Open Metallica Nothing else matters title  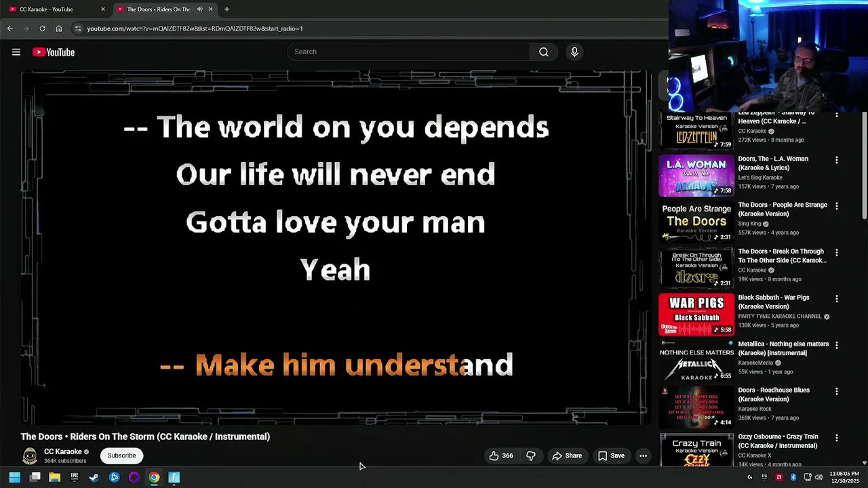783,348
